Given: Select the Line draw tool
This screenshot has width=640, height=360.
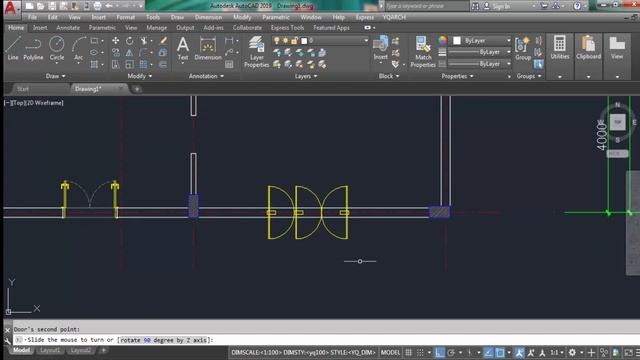Looking at the screenshot, I should click(13, 48).
